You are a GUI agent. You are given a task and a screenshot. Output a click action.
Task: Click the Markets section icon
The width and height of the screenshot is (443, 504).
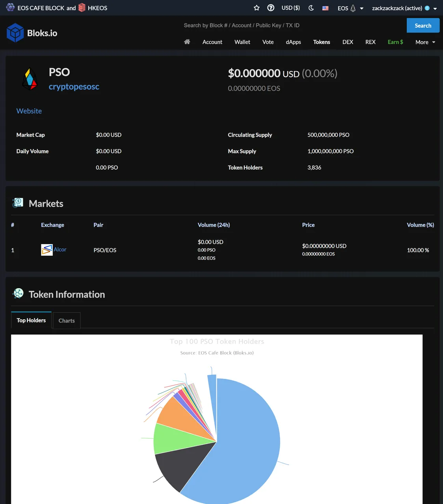coord(18,203)
